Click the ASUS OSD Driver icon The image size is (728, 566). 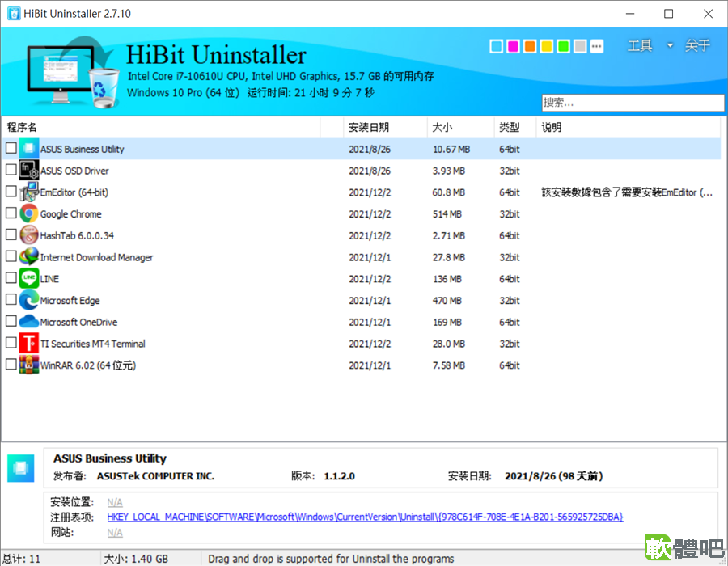(29, 171)
